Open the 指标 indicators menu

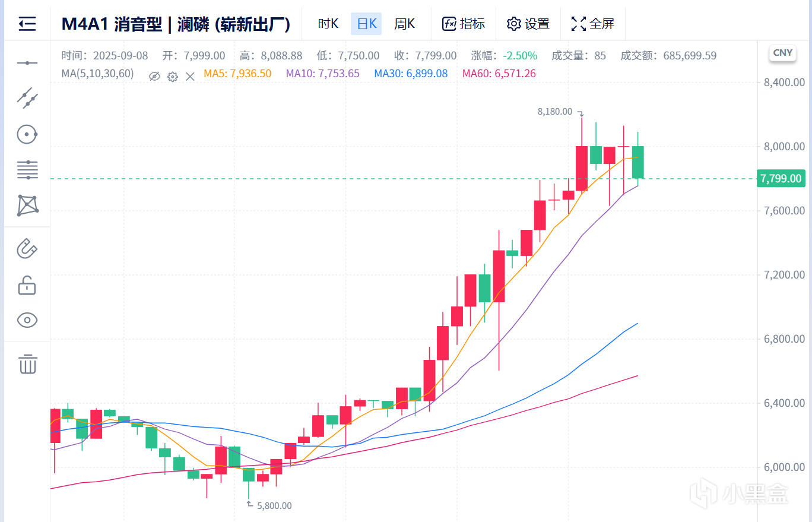click(x=464, y=24)
